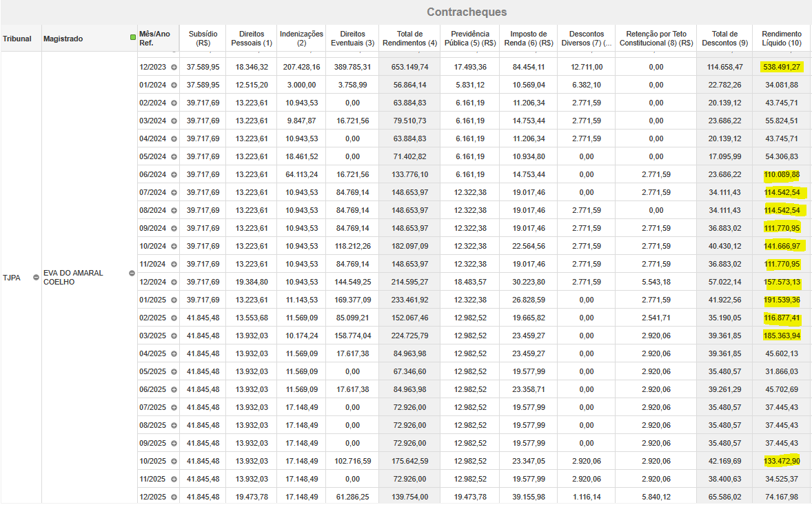
Task: Click the EVA DO AMARAL COELHO name
Action: (x=73, y=278)
